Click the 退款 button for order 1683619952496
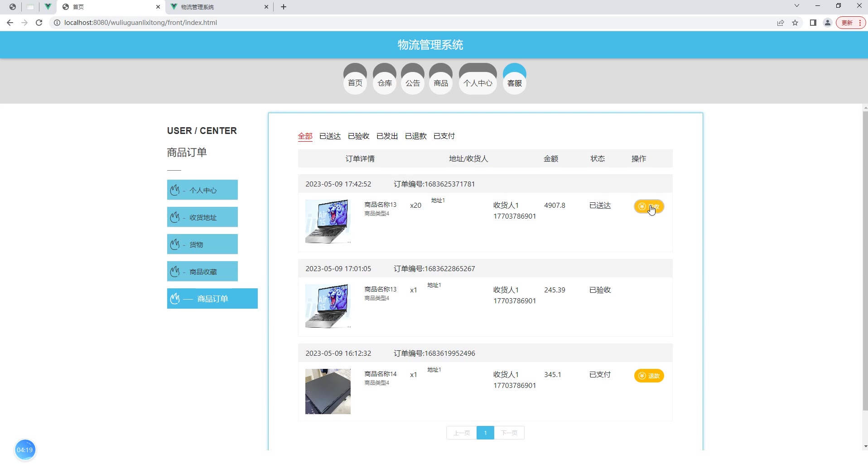The image size is (868, 468). [649, 376]
